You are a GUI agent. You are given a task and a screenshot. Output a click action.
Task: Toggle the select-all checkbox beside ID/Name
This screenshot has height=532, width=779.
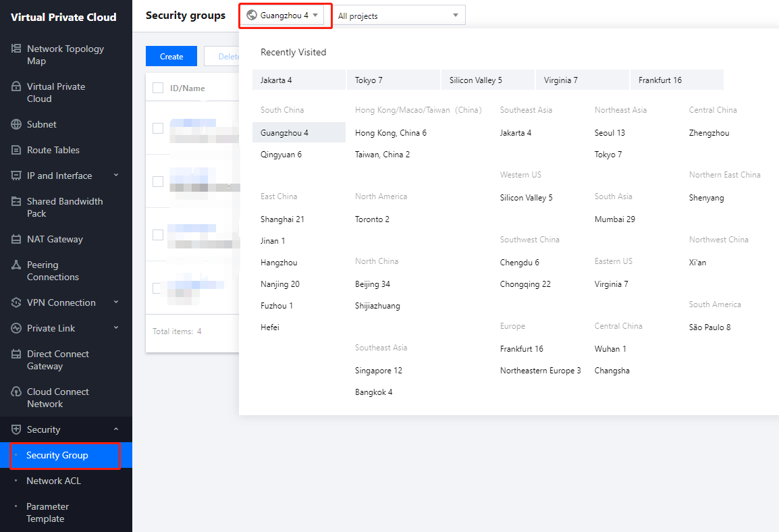pos(158,88)
